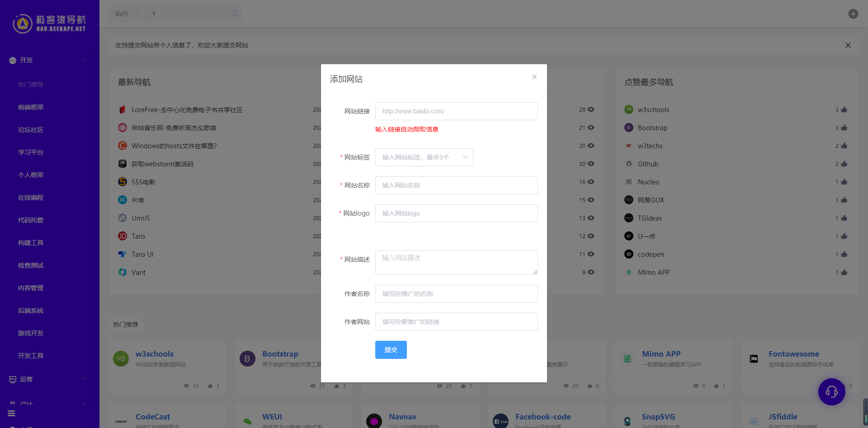Click into the 网站描述 textarea
This screenshot has width=868, height=428.
point(457,263)
